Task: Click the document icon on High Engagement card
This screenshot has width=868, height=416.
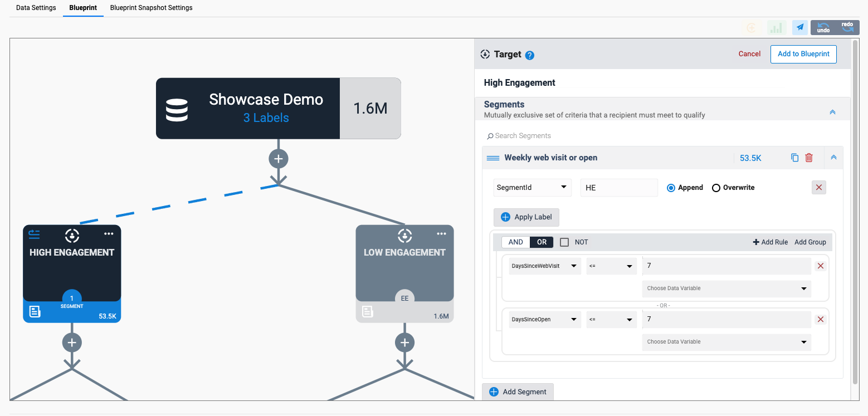Action: pyautogui.click(x=35, y=312)
